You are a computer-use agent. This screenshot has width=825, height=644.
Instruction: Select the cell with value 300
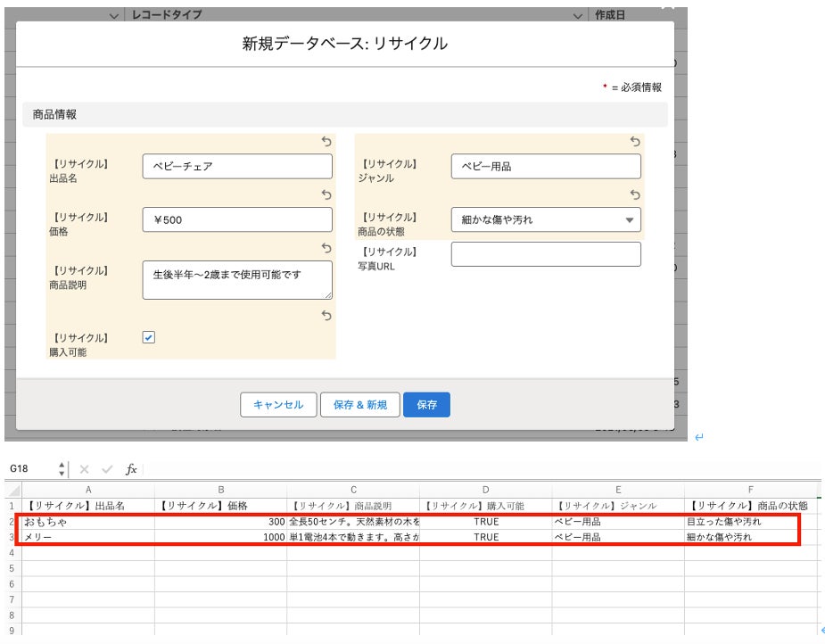click(221, 522)
